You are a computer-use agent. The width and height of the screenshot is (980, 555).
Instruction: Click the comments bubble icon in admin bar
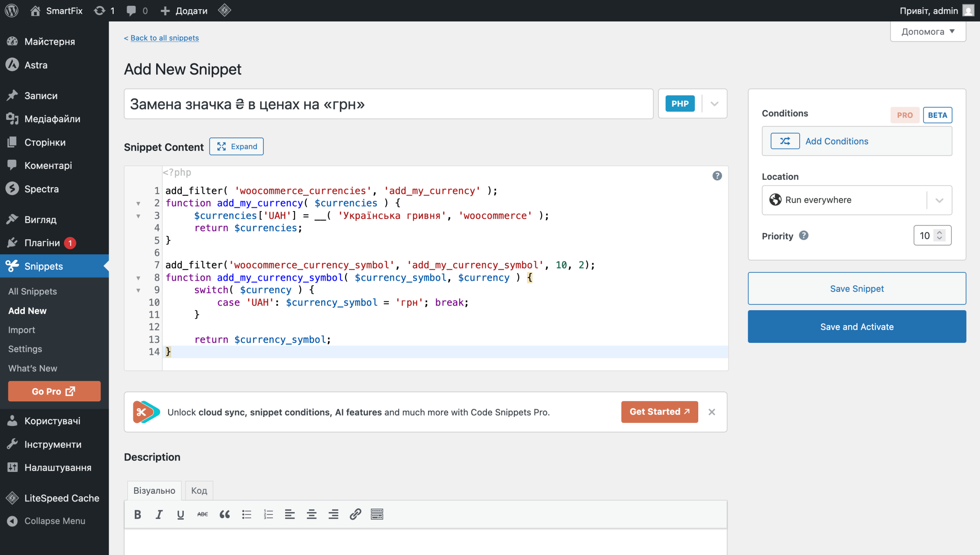132,10
